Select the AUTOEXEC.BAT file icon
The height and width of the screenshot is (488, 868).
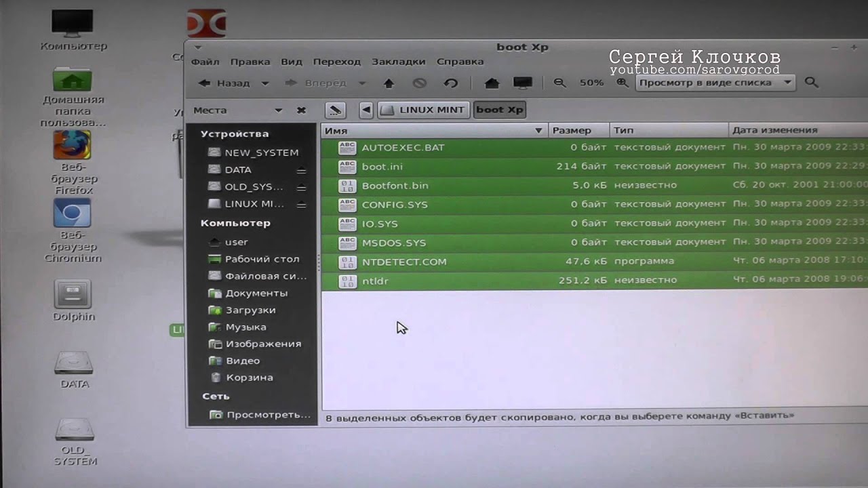[x=347, y=147]
